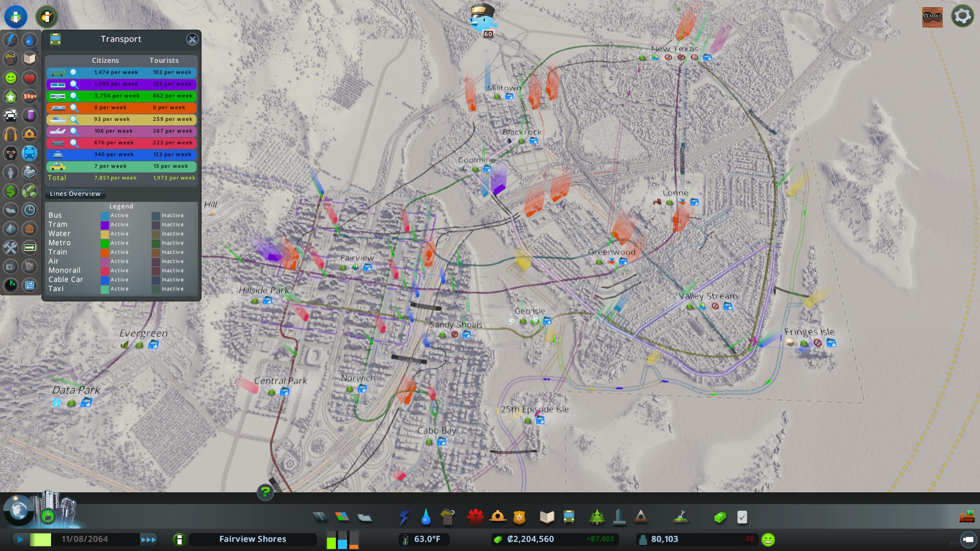Open the Police build menu
Image resolution: width=980 pixels, height=551 pixels.
click(519, 517)
